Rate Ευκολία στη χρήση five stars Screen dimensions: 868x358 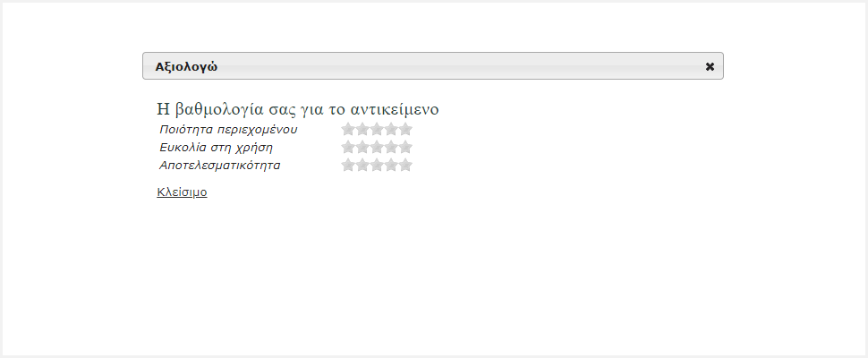click(x=405, y=147)
